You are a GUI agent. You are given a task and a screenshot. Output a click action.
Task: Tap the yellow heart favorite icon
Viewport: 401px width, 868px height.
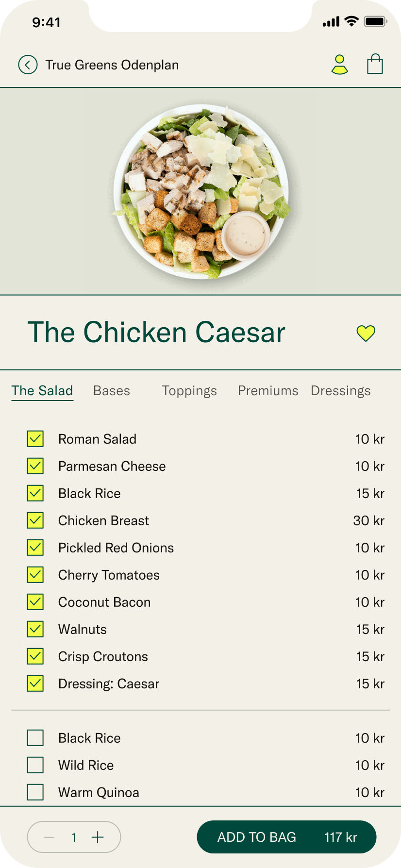[366, 333]
